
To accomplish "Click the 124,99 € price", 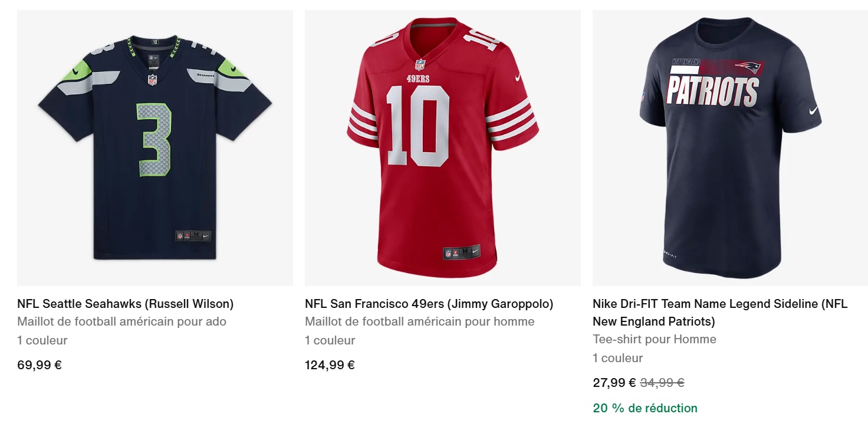I will pos(330,365).
